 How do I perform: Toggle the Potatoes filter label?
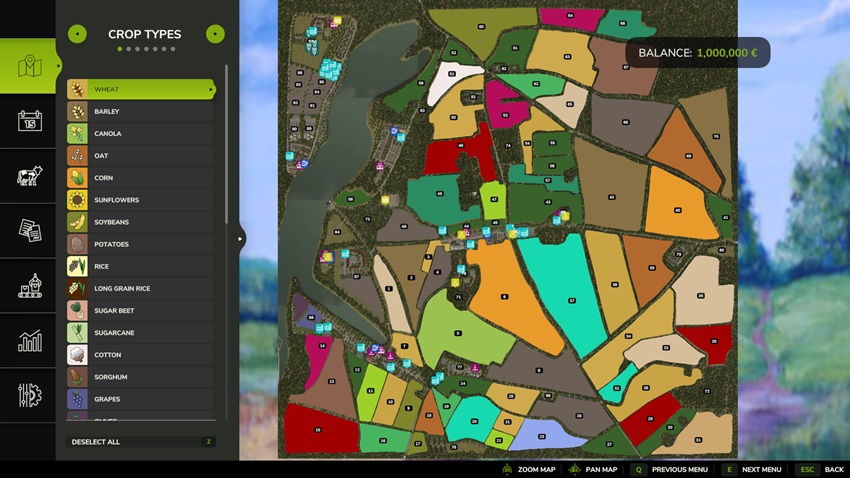[x=112, y=244]
